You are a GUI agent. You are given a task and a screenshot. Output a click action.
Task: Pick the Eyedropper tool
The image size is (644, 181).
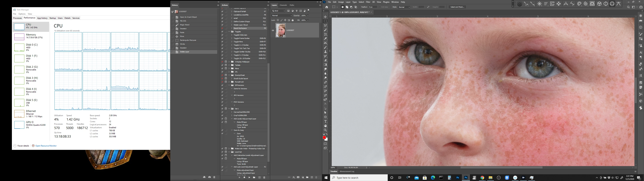point(325,39)
